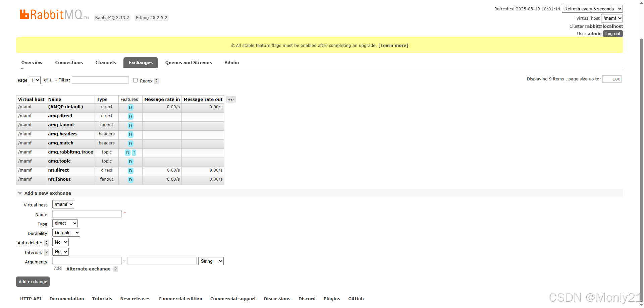This screenshot has width=644, height=308.
Task: Click the D feature badge for amq.match
Action: click(130, 144)
